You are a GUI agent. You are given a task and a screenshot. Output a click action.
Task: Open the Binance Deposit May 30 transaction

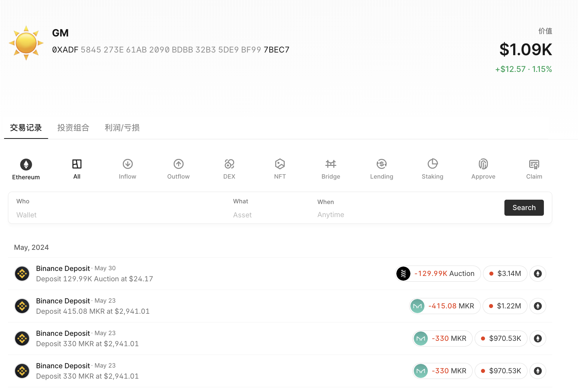[280, 274]
